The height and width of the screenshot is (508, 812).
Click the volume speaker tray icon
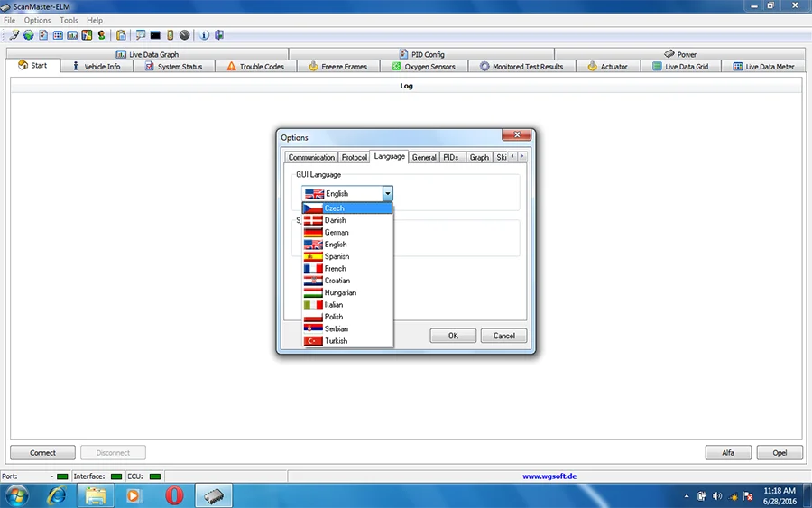716,496
